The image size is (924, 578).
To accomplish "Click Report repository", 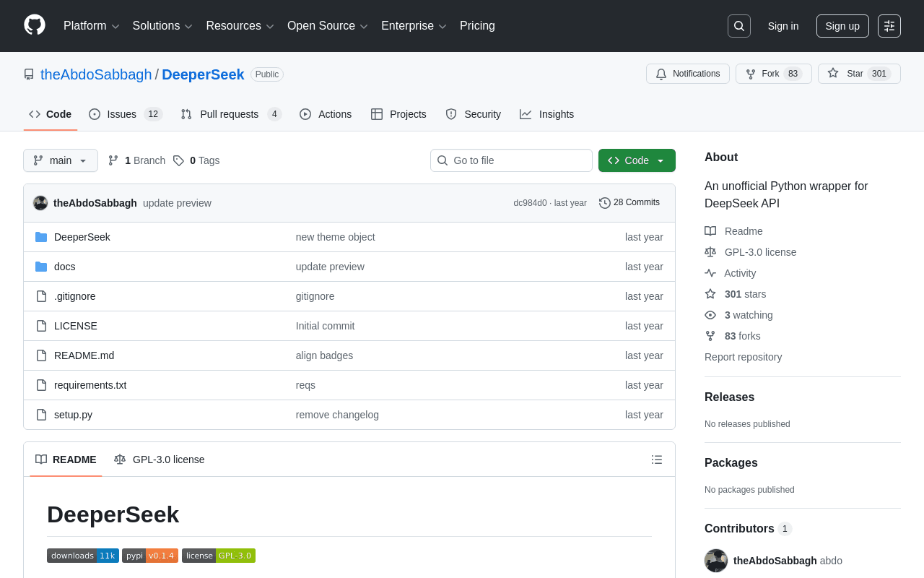I will pos(743,357).
